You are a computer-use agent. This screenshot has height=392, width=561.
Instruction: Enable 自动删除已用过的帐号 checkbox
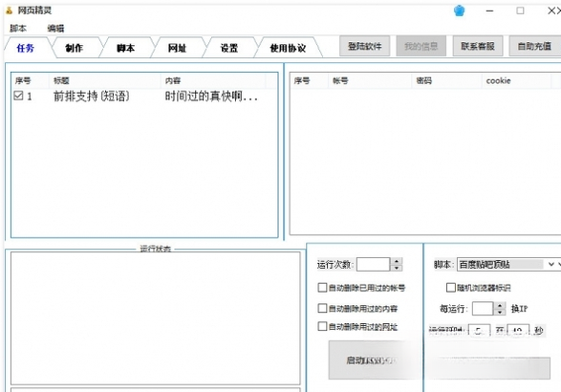point(322,288)
